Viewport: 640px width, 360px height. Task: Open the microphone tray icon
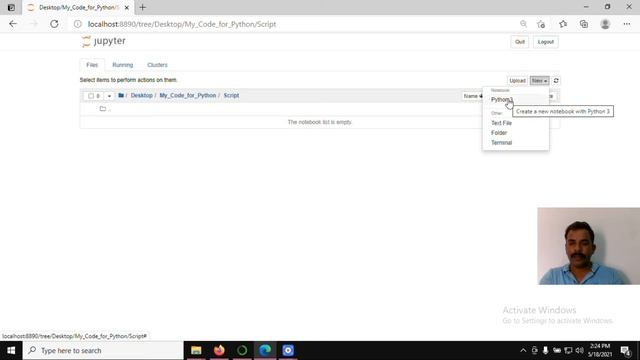[545, 351]
